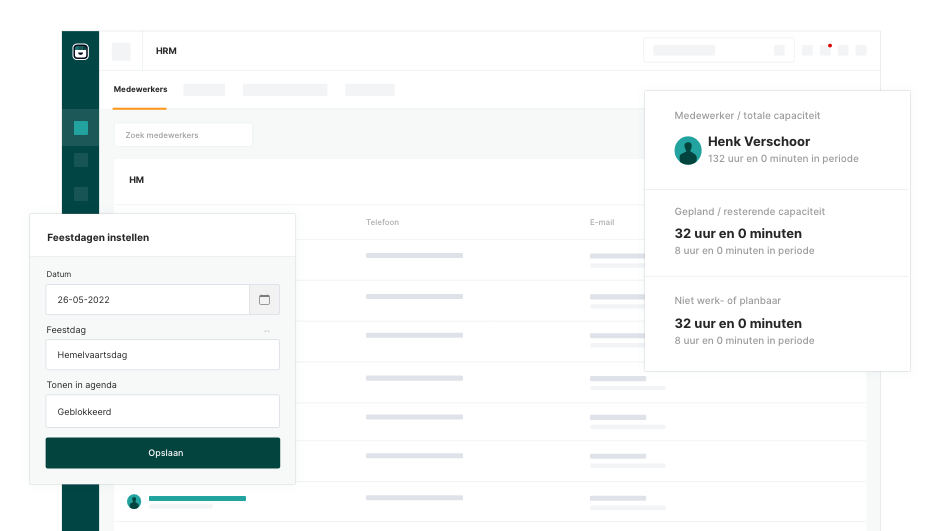The image size is (940, 531).
Task: Click the square icon left of HRM
Action: tap(121, 52)
